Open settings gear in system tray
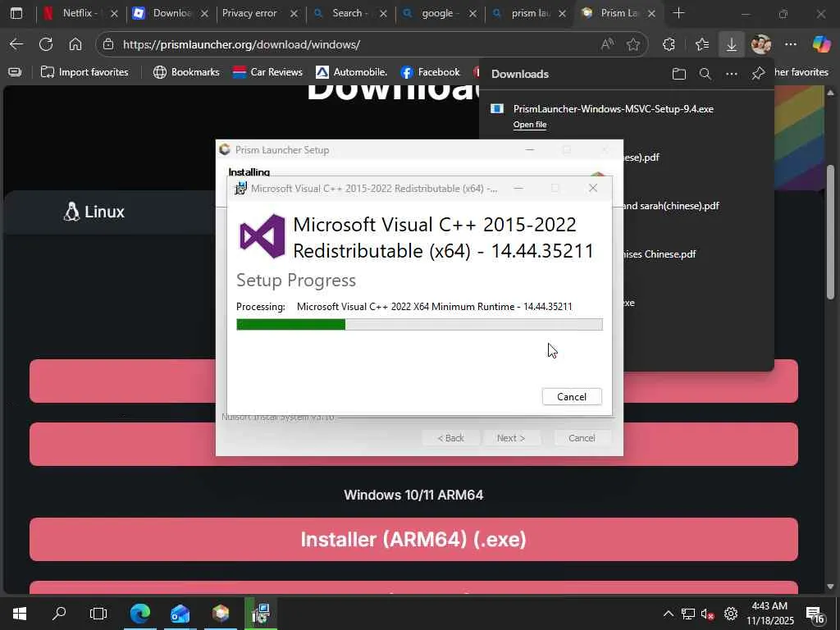 click(730, 614)
